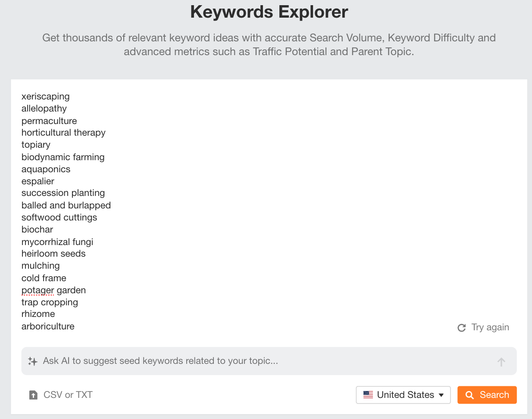This screenshot has width=532, height=419.
Task: Click the Keywords Explorer heading
Action: 269,12
